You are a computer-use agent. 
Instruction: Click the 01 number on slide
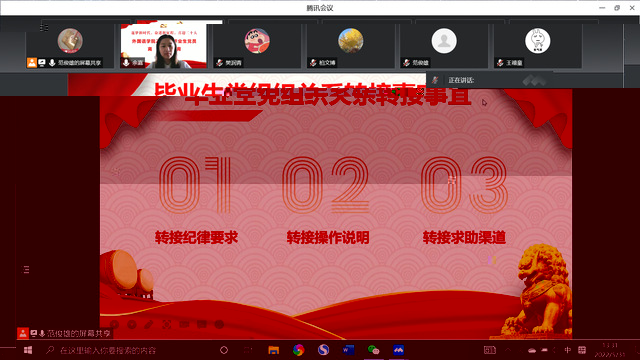pyautogui.click(x=195, y=185)
